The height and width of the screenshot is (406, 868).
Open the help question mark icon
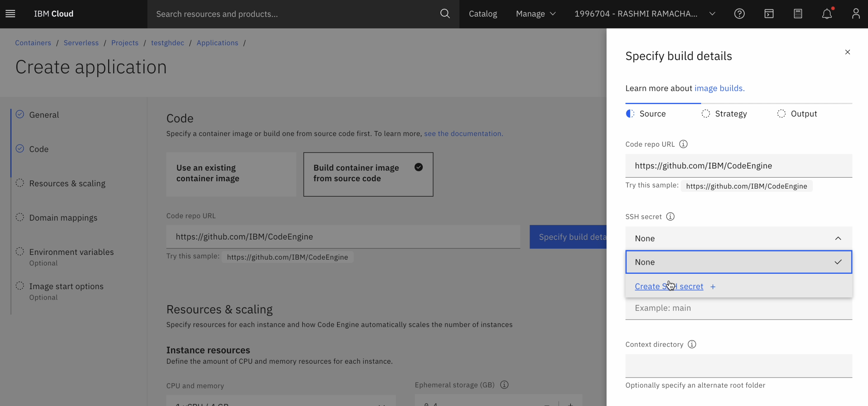click(x=739, y=14)
